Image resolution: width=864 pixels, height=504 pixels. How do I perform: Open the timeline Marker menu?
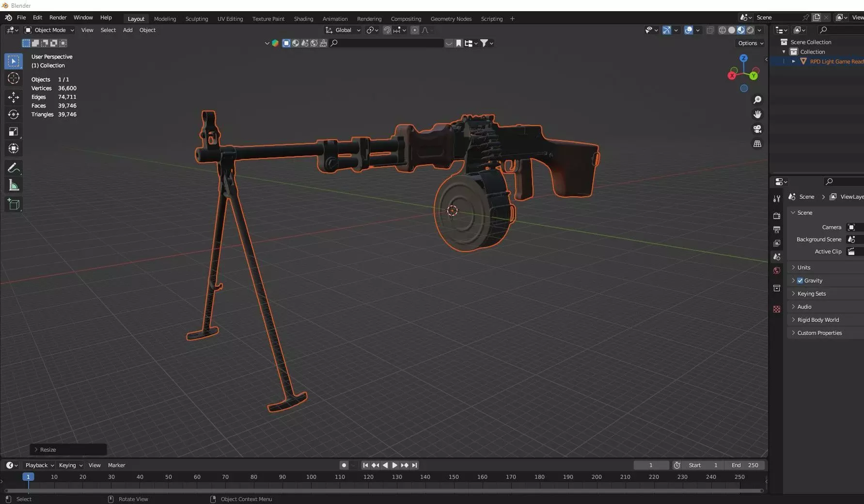(116, 465)
